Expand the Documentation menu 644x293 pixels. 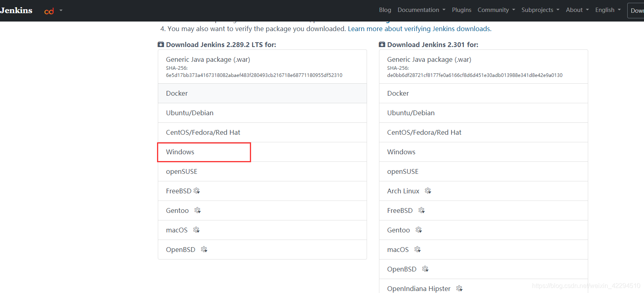pos(421,10)
